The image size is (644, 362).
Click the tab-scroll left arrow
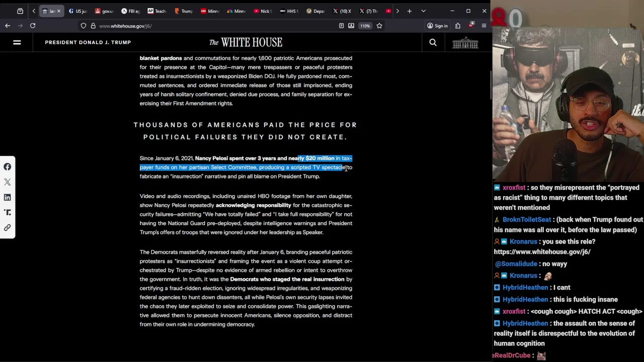point(34,11)
